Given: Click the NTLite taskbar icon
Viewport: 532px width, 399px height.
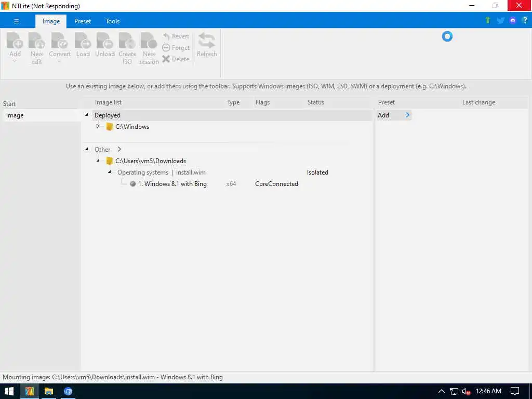Looking at the screenshot, I should coord(30,391).
